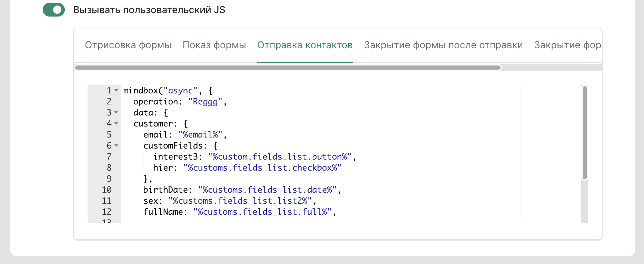The width and height of the screenshot is (644, 264).
Task: Switch to the Показ формы tab
Action: click(214, 45)
